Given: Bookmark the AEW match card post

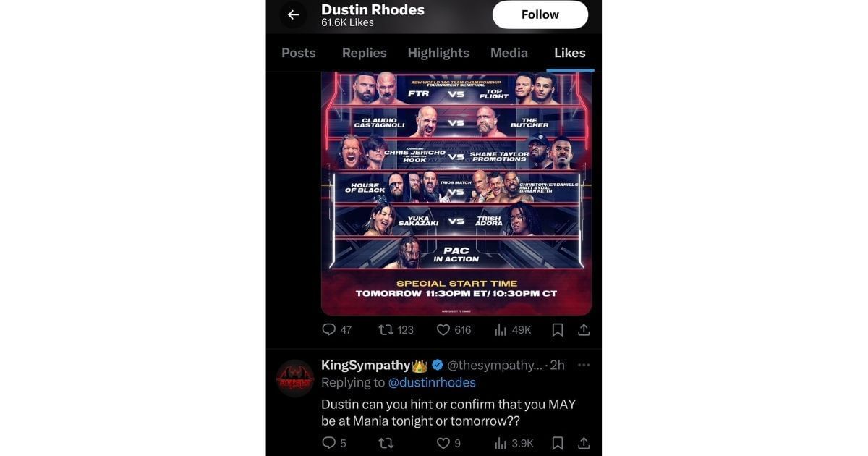Looking at the screenshot, I should [558, 330].
